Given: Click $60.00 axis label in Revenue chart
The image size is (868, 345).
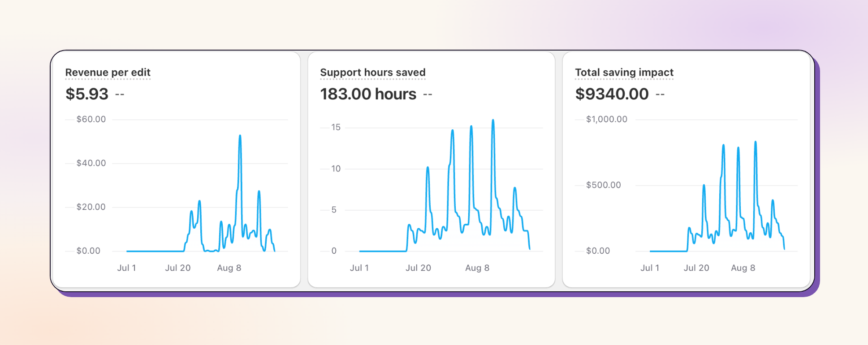Looking at the screenshot, I should (x=91, y=119).
